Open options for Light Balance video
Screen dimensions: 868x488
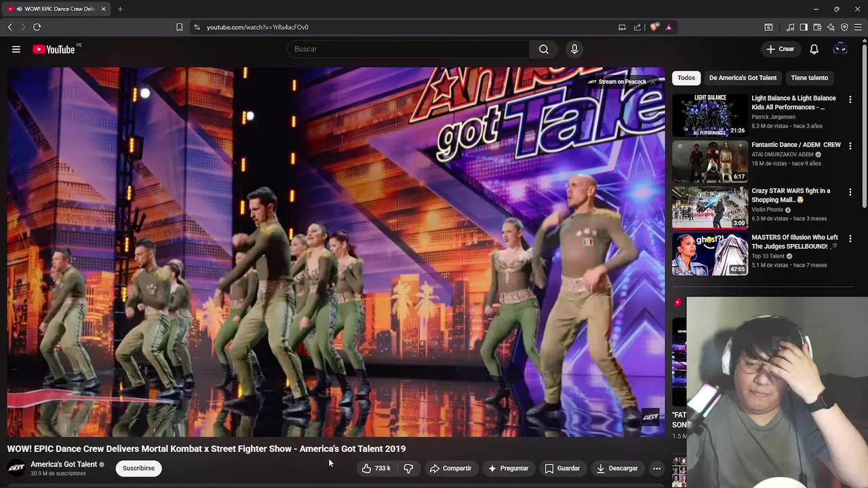[x=850, y=99]
